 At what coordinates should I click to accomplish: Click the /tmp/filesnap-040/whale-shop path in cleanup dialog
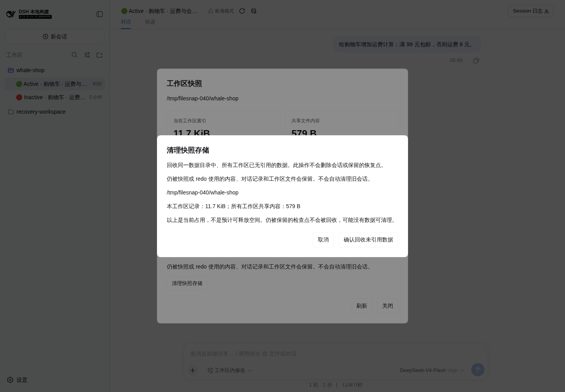click(202, 192)
